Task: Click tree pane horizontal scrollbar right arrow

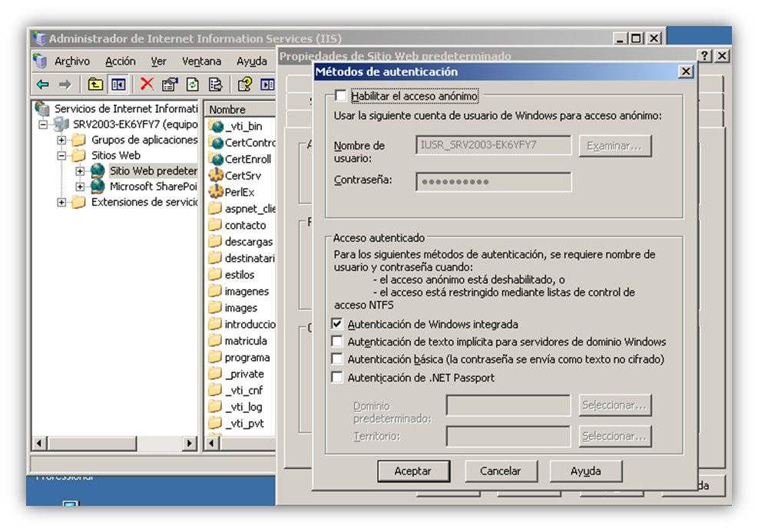Action: [x=190, y=443]
